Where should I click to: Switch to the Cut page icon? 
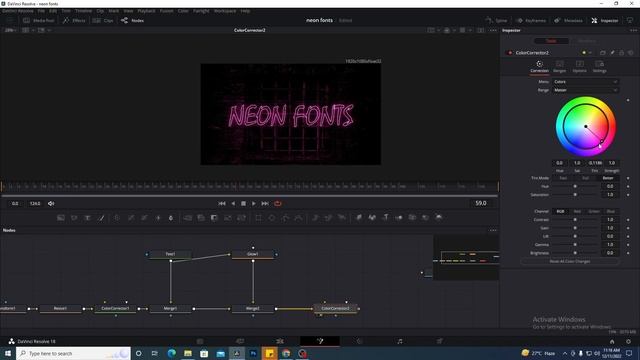[x=240, y=341]
